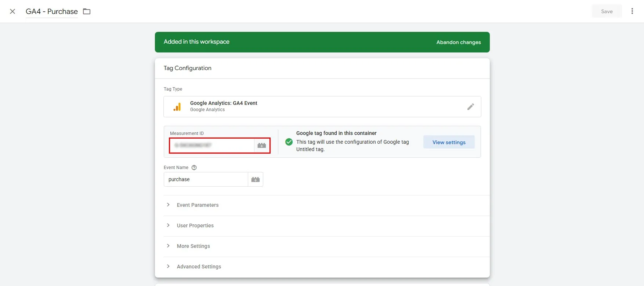Click inside the Measurement ID field

tap(212, 146)
